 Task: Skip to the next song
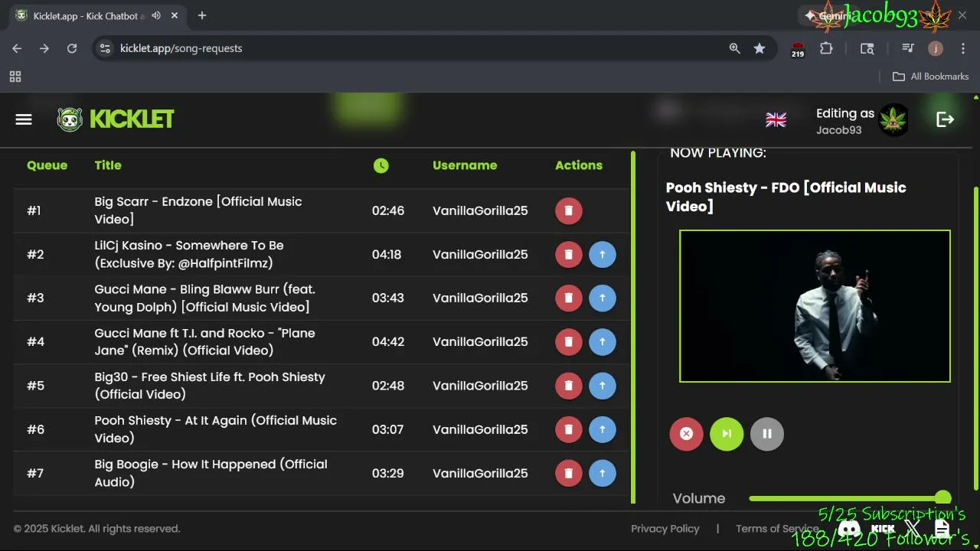(x=727, y=434)
